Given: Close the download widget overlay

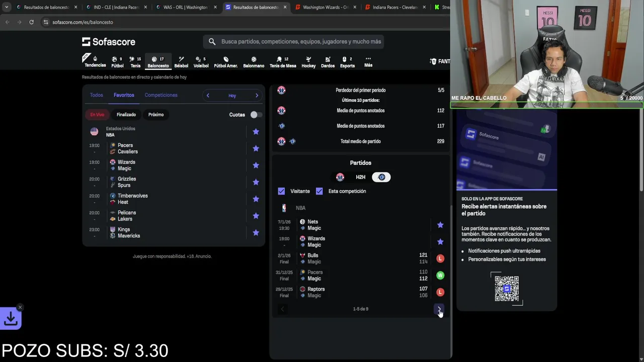Looking at the screenshot, I should point(20,307).
